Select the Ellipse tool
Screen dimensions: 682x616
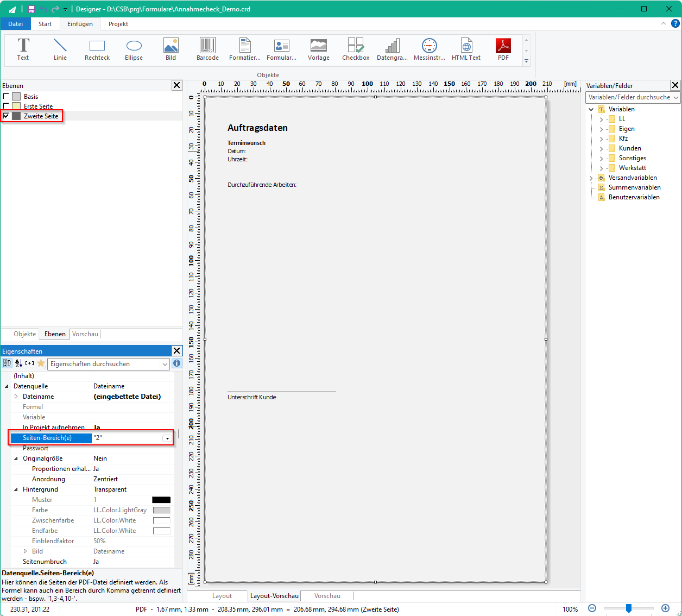134,49
